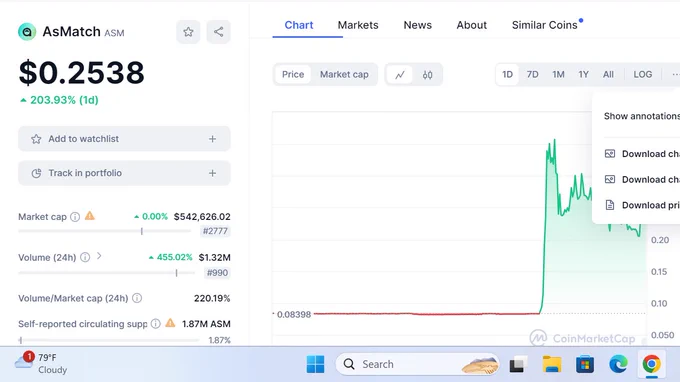Open Microsoft Store from taskbar
The width and height of the screenshot is (680, 382).
[x=585, y=364]
